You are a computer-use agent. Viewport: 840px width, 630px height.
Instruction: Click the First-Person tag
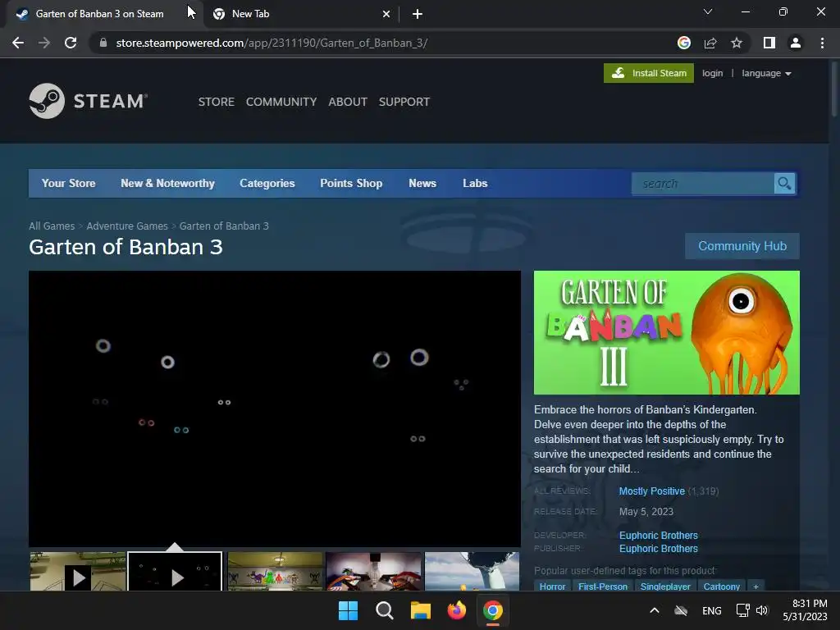point(603,586)
